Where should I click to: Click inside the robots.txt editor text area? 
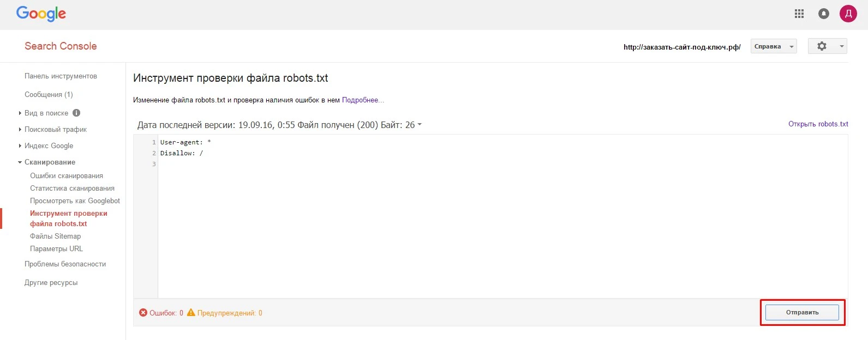coord(502,217)
